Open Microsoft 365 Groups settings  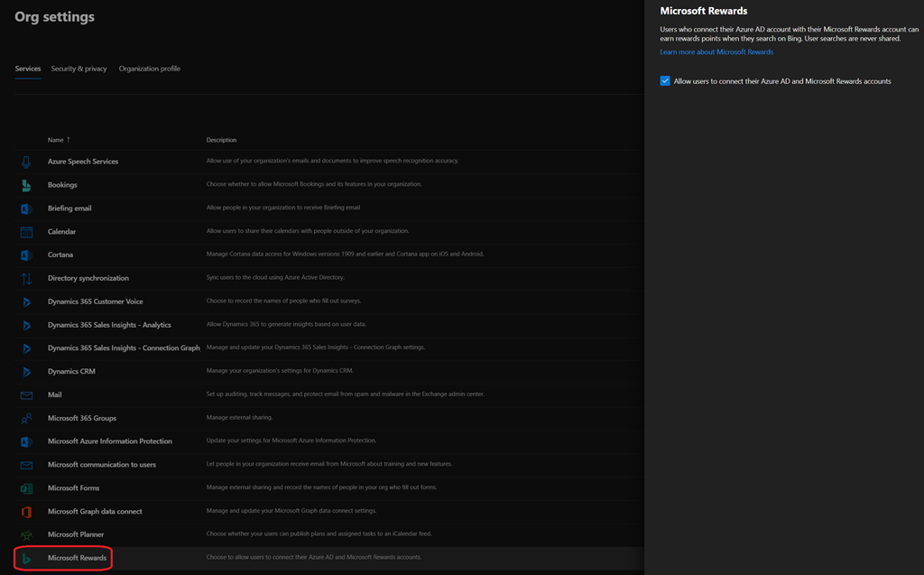coord(81,418)
